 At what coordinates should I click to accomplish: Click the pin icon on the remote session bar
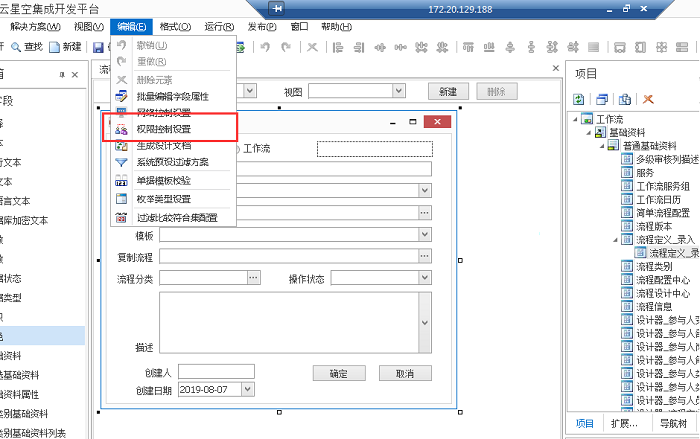click(x=277, y=8)
